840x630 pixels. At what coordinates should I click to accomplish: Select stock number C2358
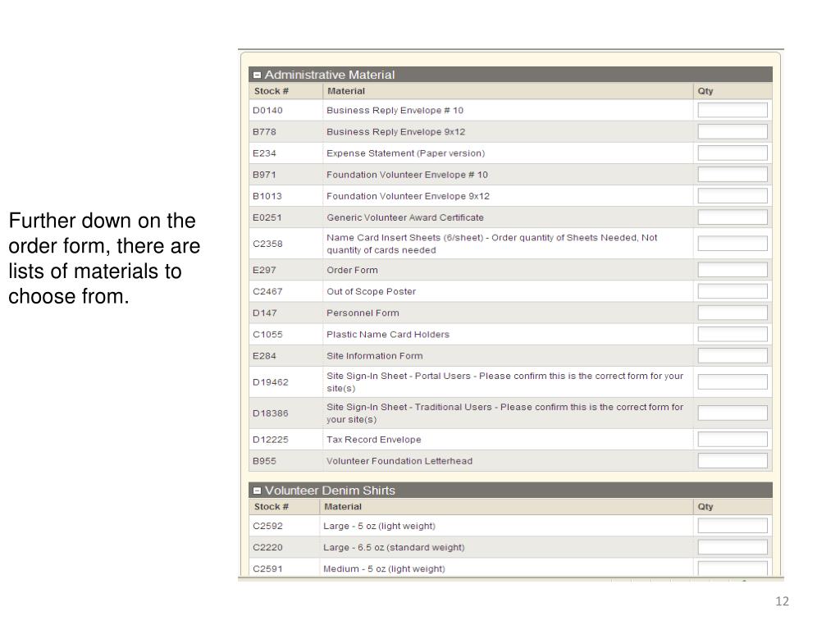[267, 244]
